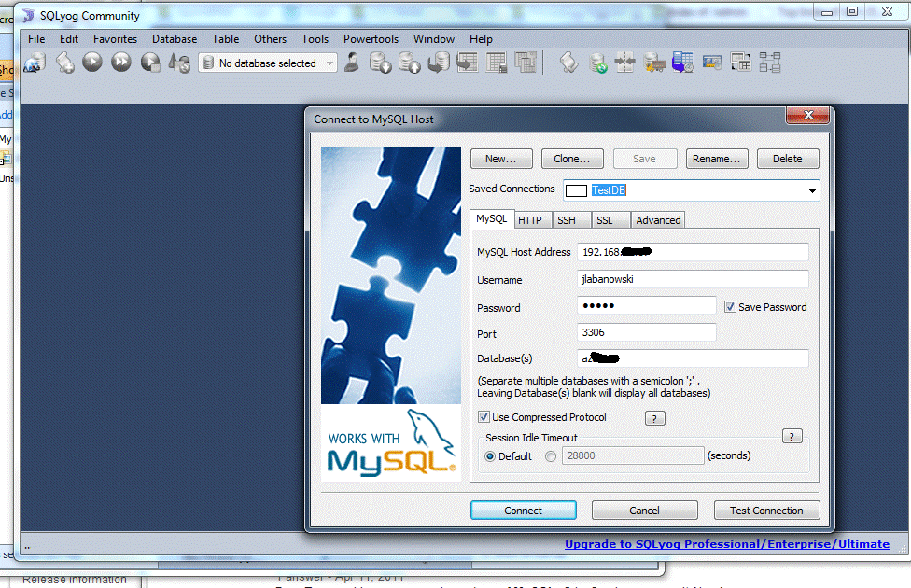
Task: Click the Import from SQL Dump icon
Action: click(409, 63)
